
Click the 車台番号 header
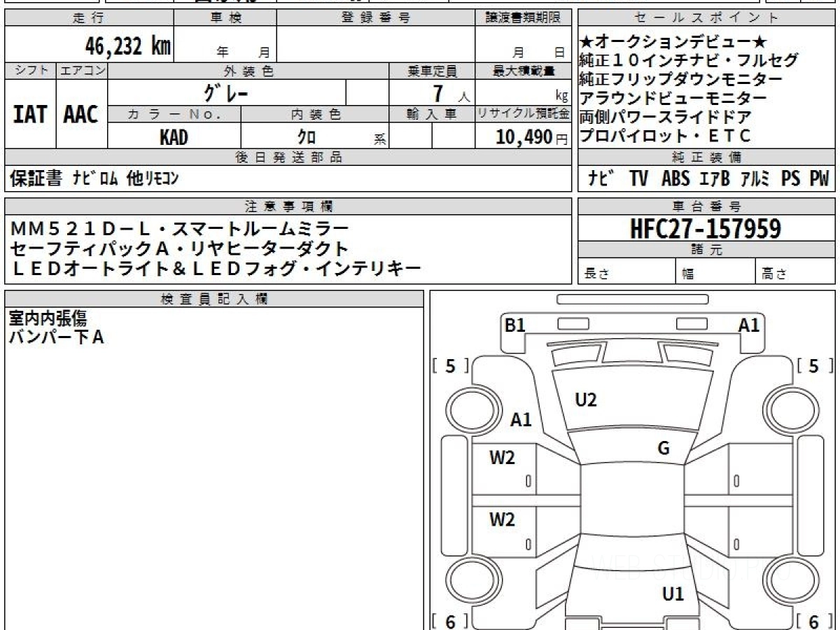706,206
